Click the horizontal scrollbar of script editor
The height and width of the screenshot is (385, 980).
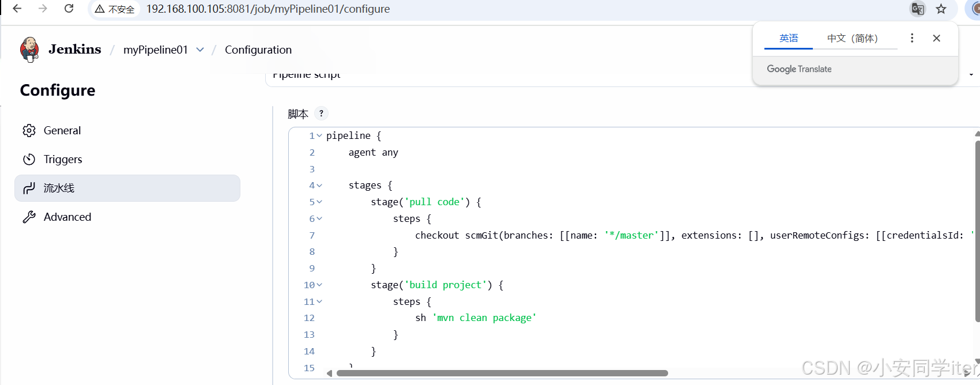tap(502, 373)
